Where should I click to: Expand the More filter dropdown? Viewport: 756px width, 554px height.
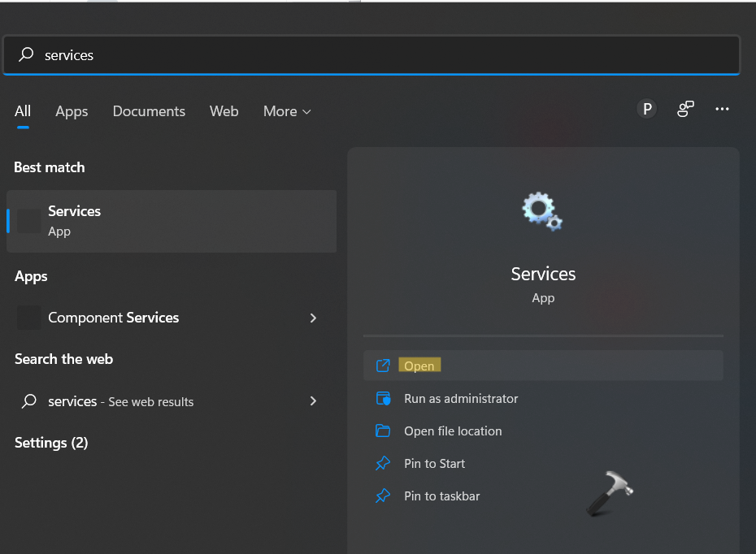tap(287, 111)
